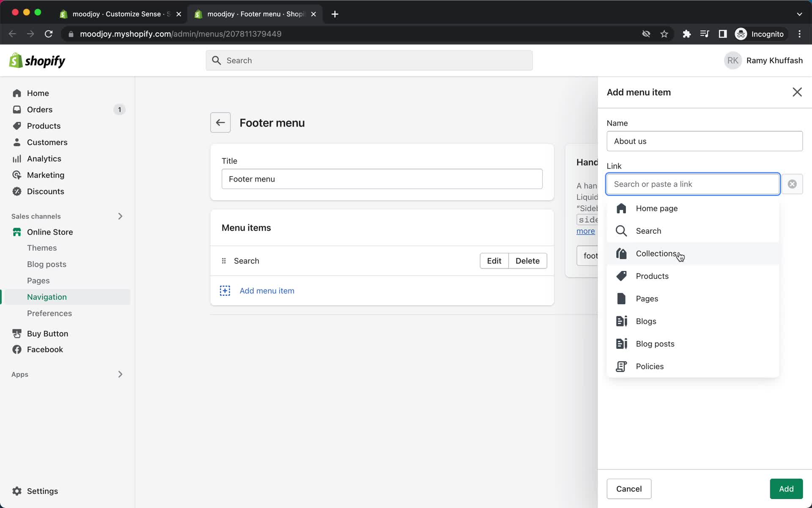Click Edit button next to Search menu item
The width and height of the screenshot is (812, 508).
(x=494, y=260)
